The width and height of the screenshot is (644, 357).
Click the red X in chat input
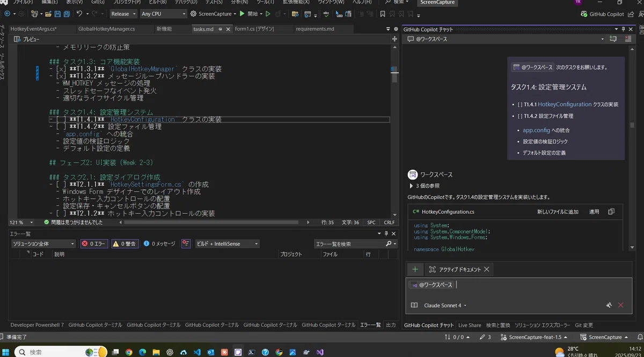tap(621, 306)
